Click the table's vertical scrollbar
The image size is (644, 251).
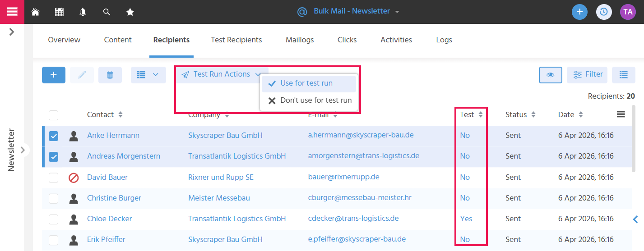[x=634, y=139]
